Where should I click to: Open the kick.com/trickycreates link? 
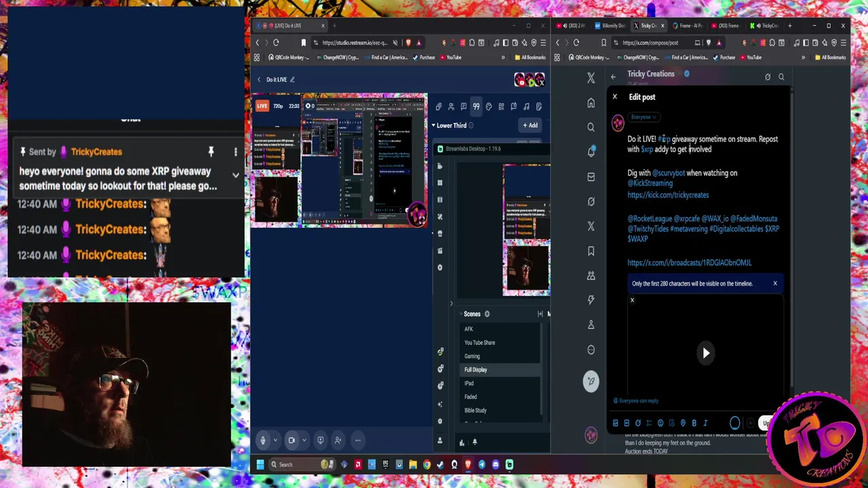(x=668, y=195)
